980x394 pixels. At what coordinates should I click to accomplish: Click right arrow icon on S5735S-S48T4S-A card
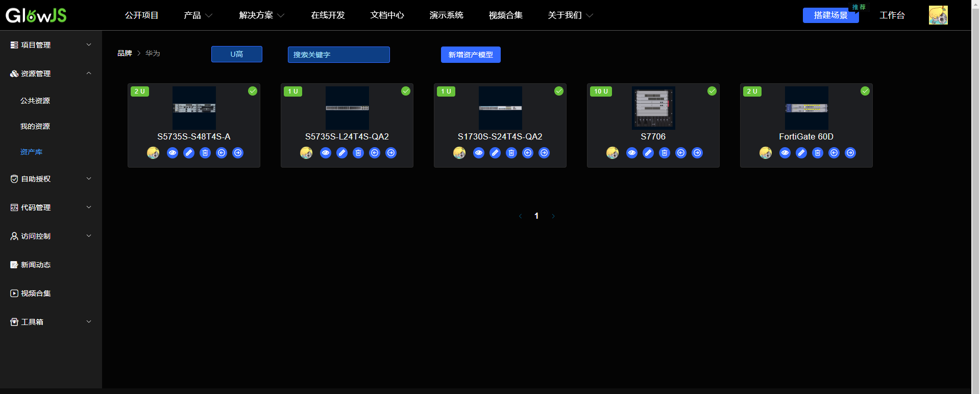pos(238,153)
